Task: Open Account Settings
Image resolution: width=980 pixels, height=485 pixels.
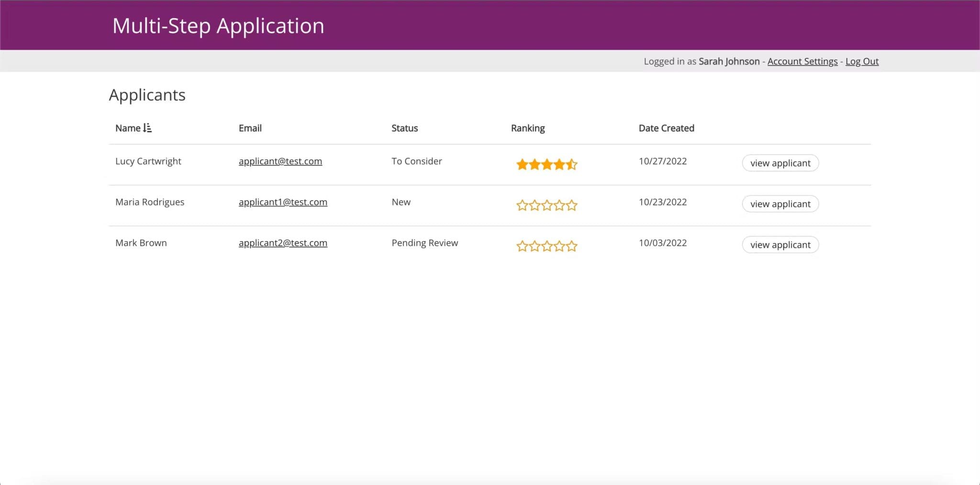Action: (x=802, y=61)
